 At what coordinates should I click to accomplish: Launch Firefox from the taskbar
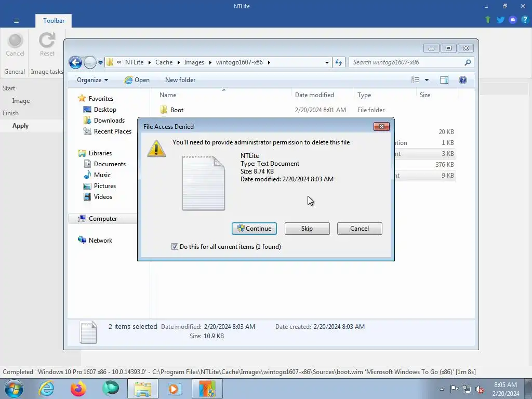pyautogui.click(x=78, y=389)
